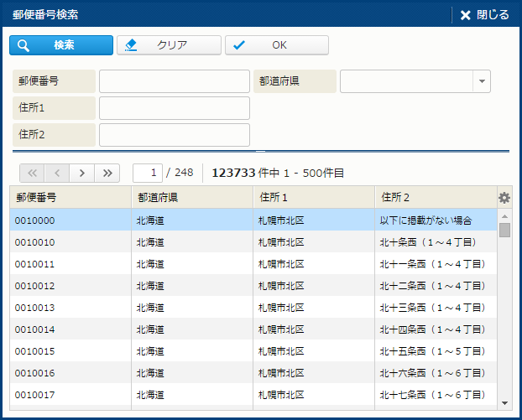
Task: Select row with postal code 0010010
Action: (252, 242)
